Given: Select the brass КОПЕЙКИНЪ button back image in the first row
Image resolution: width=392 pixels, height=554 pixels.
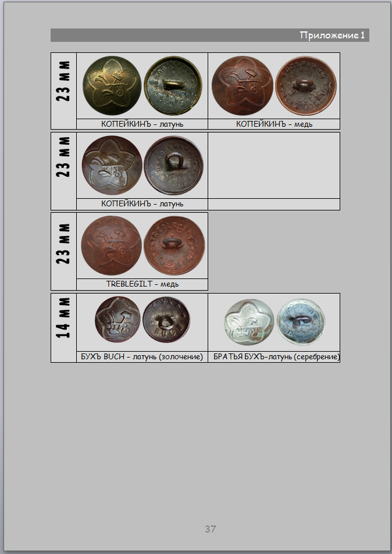Looking at the screenshot, I should pyautogui.click(x=173, y=86).
